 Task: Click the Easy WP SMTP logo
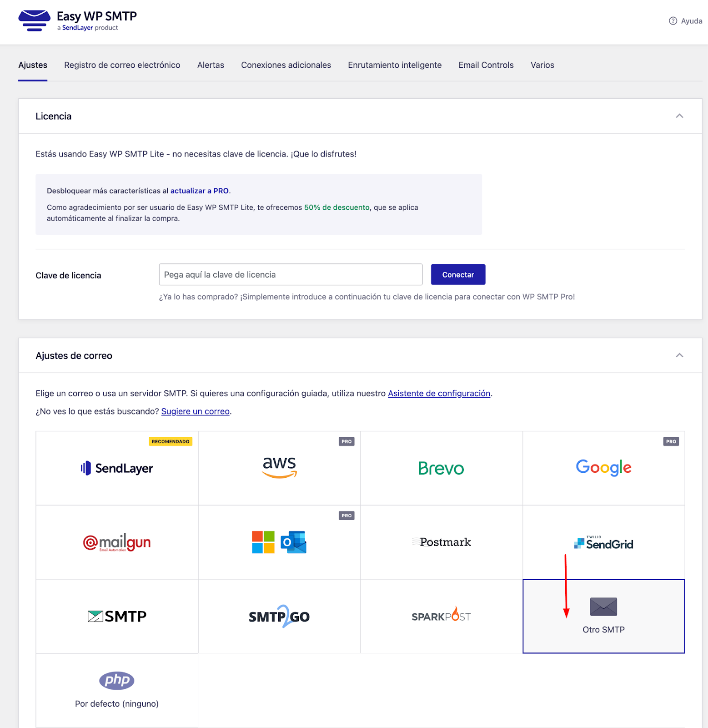coord(77,21)
